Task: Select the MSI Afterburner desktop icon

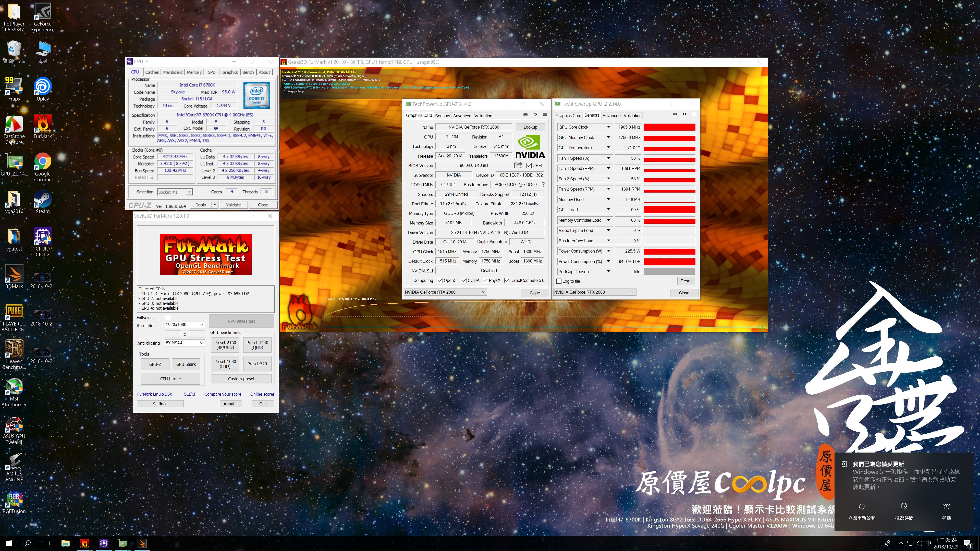Action: point(14,392)
